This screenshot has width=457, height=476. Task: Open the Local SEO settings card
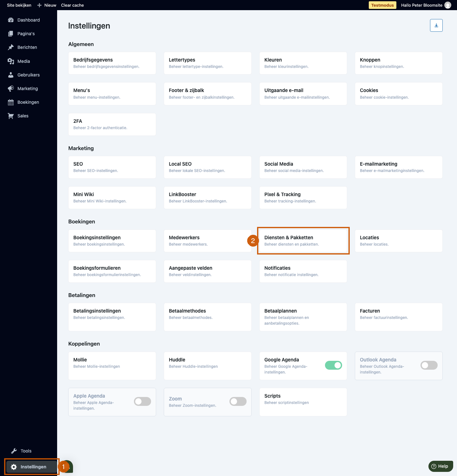click(208, 167)
